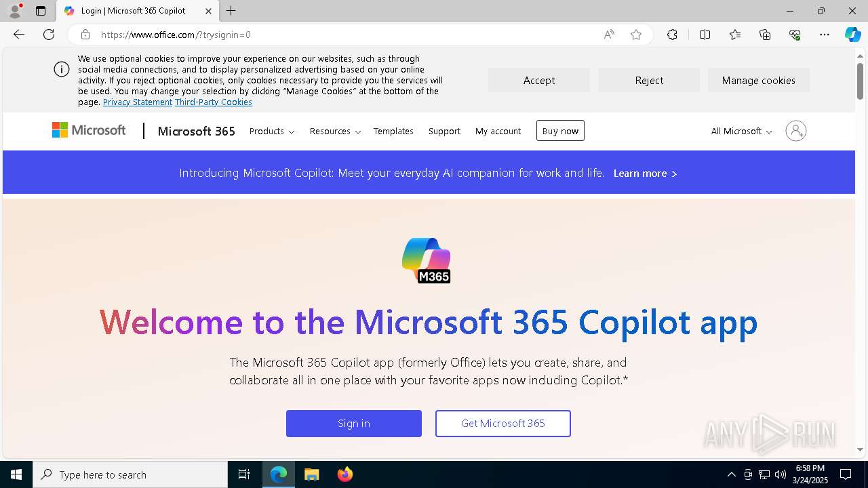Open the Favorites list icon
The width and height of the screenshot is (868, 488).
(x=735, y=35)
